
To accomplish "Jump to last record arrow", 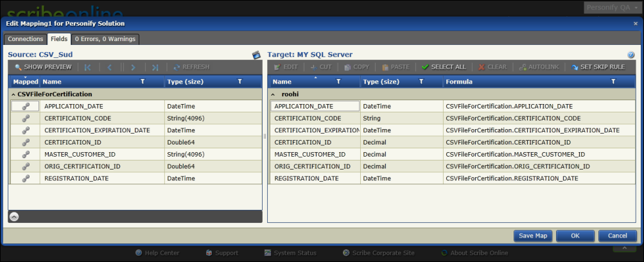I will pos(155,67).
